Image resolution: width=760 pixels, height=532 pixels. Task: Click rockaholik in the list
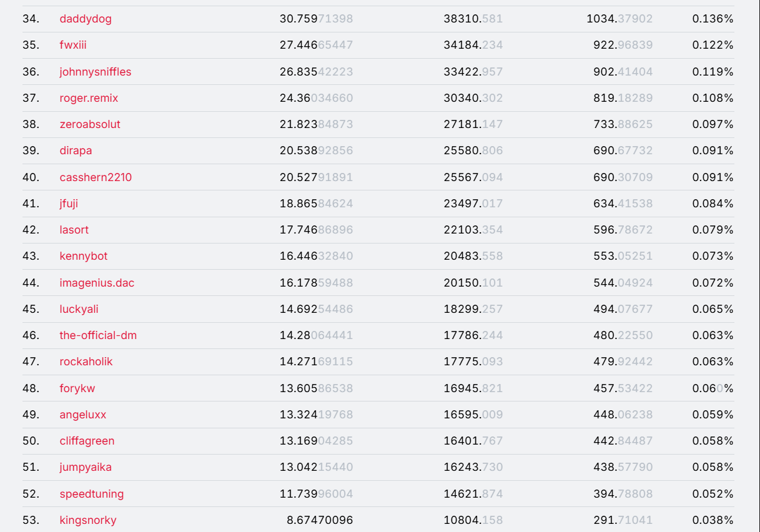[86, 362]
